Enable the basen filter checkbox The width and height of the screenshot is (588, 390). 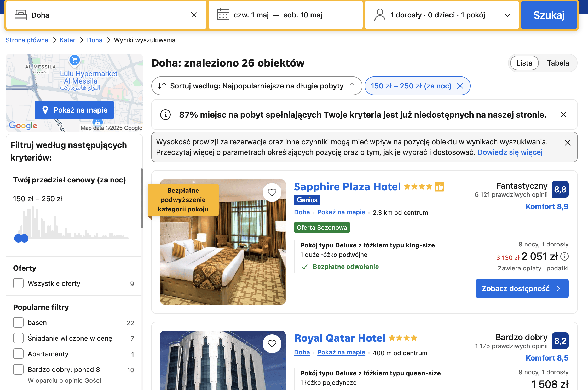[x=18, y=322]
